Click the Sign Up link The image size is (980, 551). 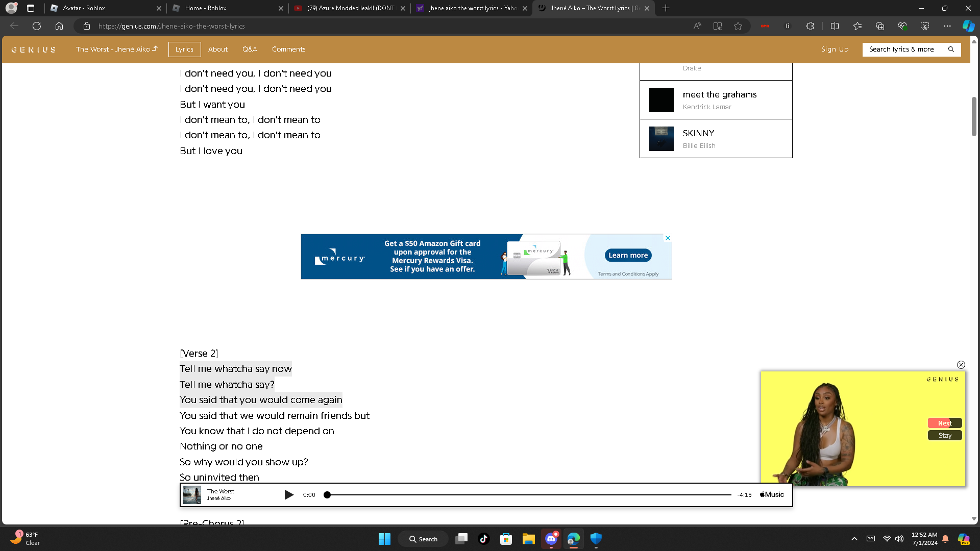pyautogui.click(x=835, y=49)
